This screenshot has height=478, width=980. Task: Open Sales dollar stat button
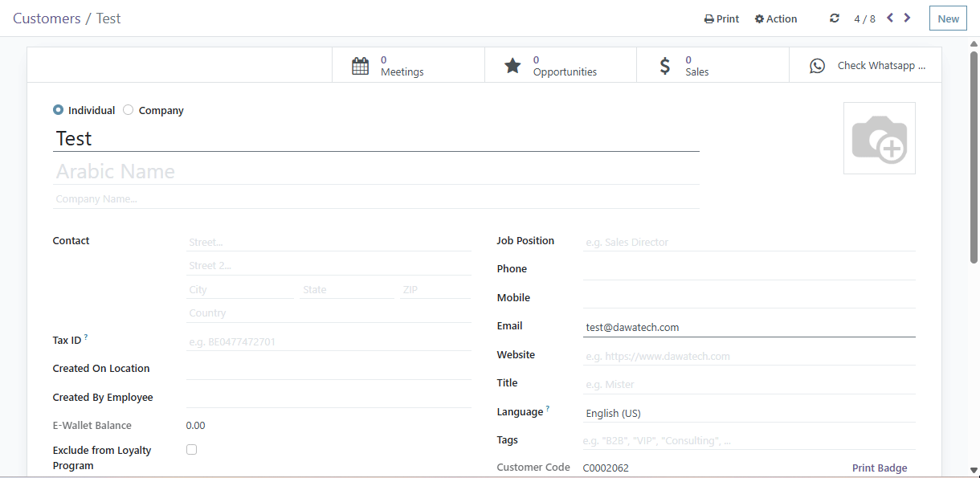(713, 65)
